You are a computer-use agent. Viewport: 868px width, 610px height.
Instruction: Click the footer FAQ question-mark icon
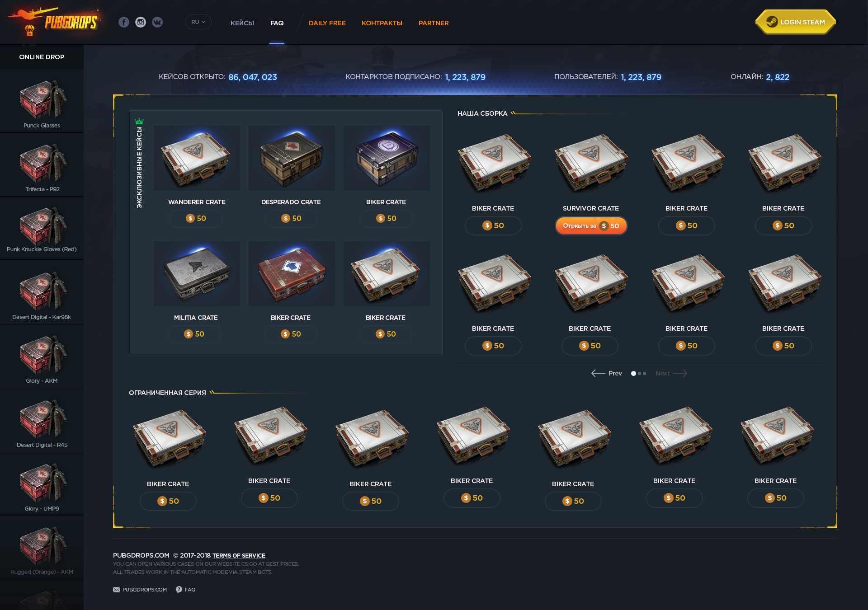pos(179,590)
